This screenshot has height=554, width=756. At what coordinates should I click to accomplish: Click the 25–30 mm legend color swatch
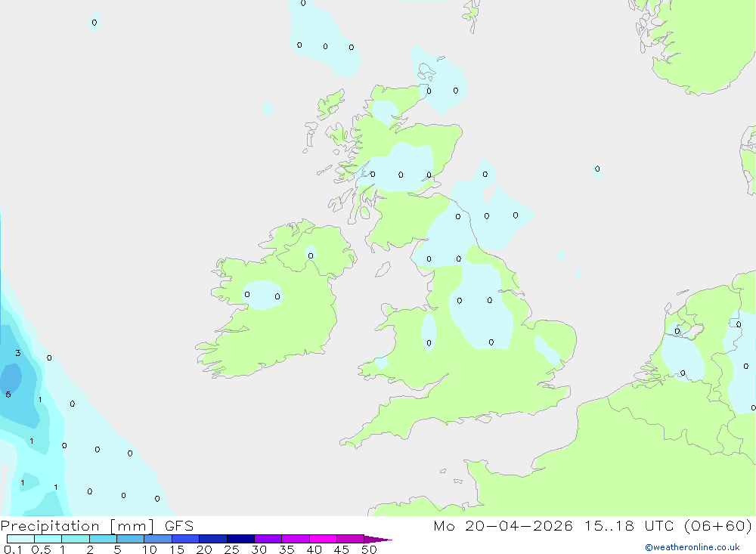pyautogui.click(x=240, y=539)
